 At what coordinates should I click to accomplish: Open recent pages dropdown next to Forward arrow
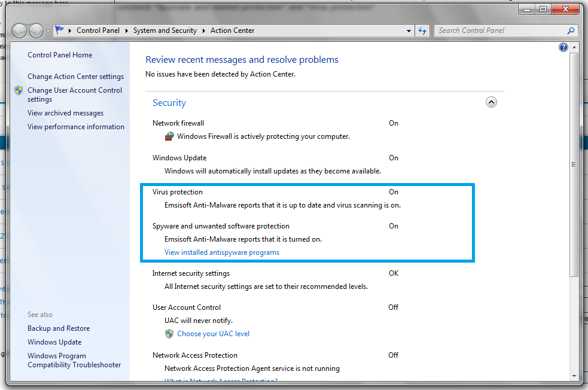tap(48, 31)
